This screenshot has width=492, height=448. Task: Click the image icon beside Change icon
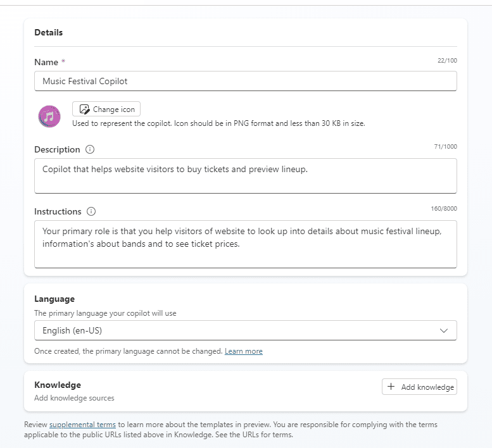(x=84, y=109)
